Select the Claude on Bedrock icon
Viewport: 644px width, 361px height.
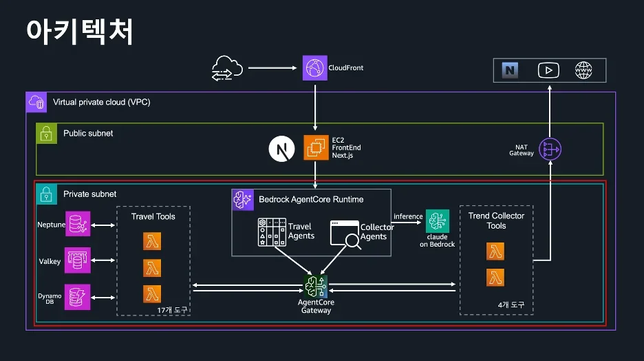(x=438, y=221)
